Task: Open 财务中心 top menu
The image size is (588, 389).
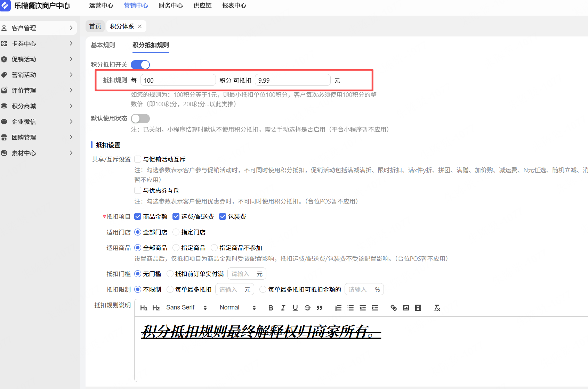Action: (x=171, y=6)
